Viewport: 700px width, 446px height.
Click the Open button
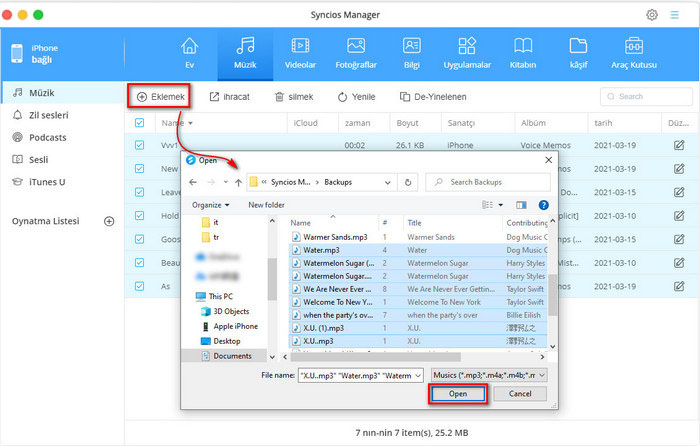[458, 394]
